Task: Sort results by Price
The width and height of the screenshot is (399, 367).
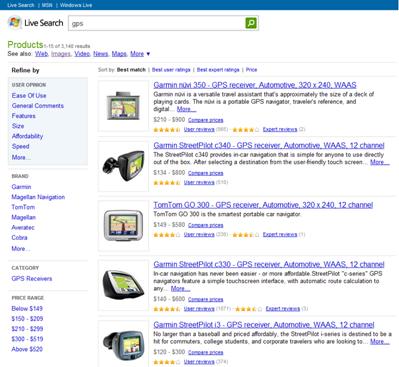Action: click(251, 70)
